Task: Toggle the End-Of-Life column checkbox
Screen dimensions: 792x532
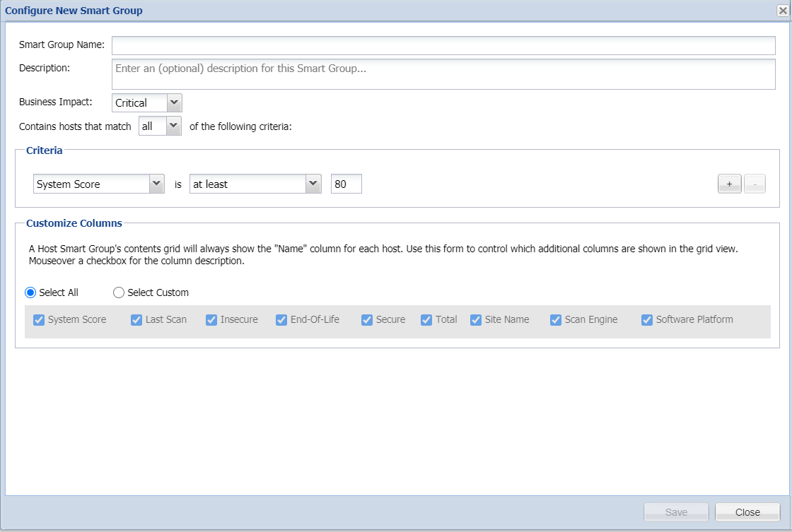Action: (281, 320)
